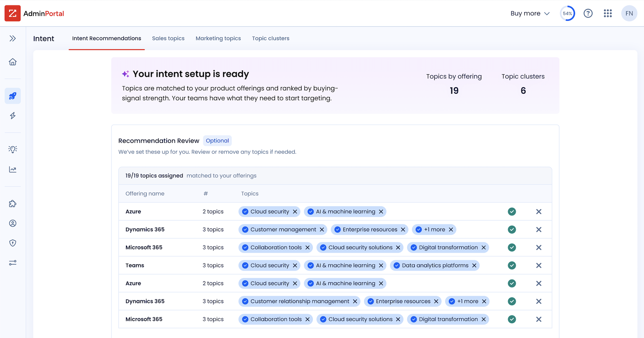Image resolution: width=644 pixels, height=338 pixels.
Task: Expand the sidebar with double chevron
Action: [13, 38]
